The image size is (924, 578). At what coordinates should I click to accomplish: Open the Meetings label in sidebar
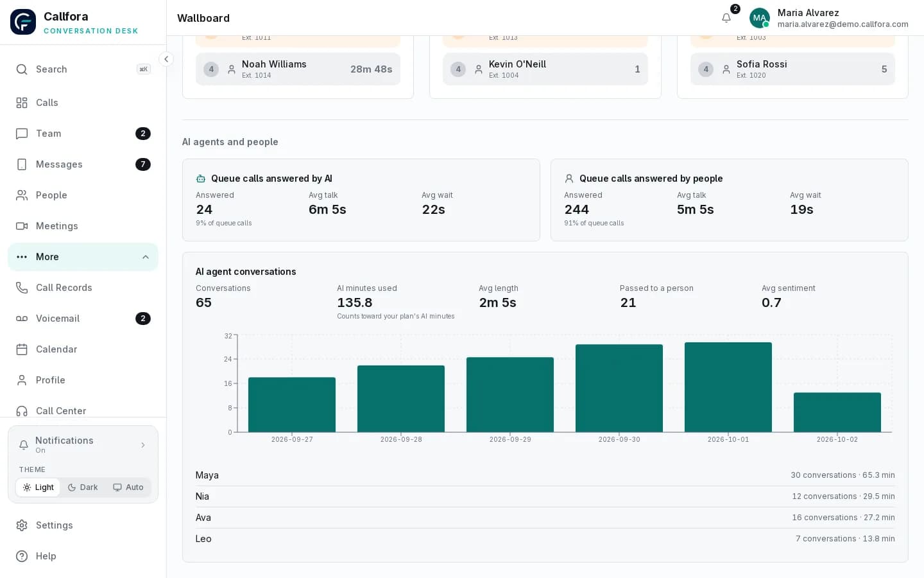[57, 226]
